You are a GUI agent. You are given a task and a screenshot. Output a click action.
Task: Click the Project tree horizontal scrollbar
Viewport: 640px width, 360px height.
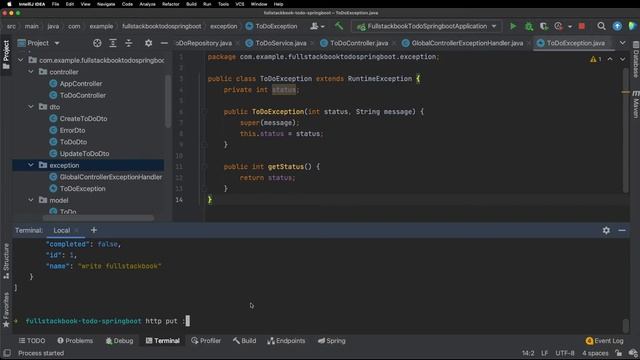click(98, 218)
